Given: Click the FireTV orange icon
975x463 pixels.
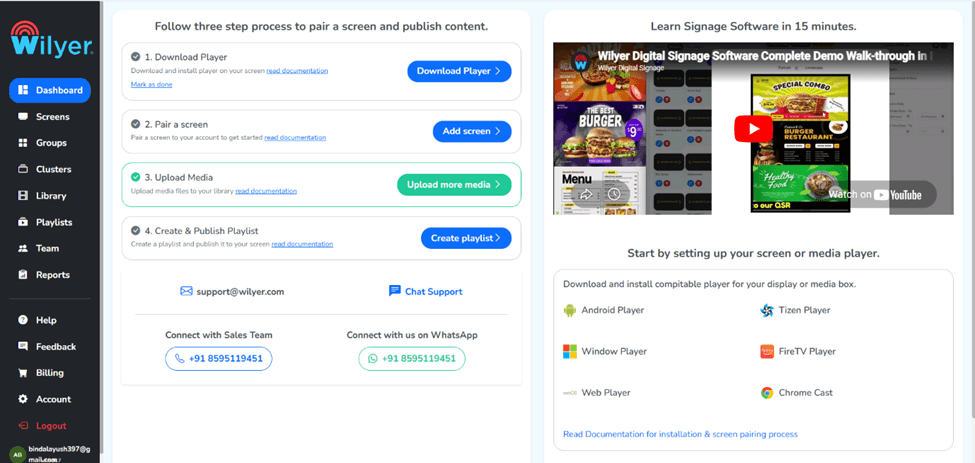Looking at the screenshot, I should click(767, 352).
